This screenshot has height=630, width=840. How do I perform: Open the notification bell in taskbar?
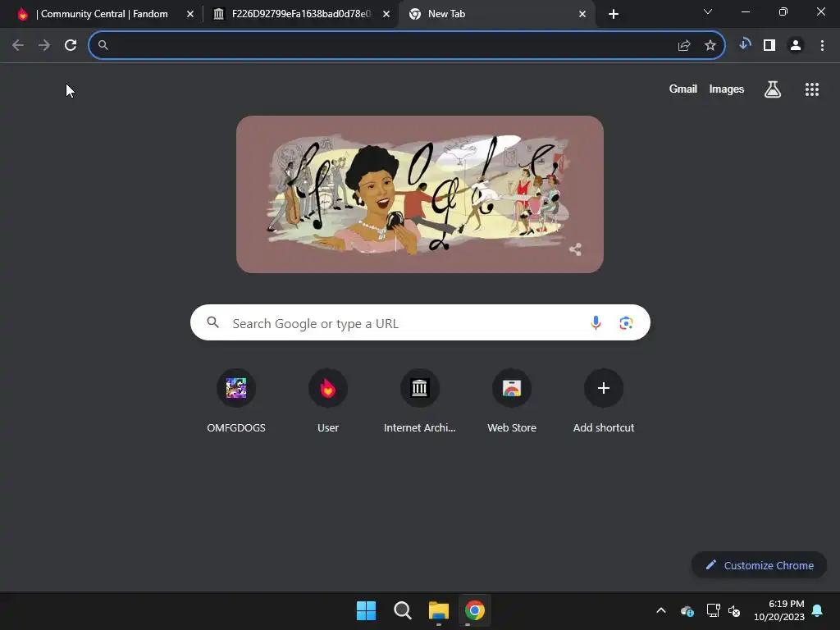coord(818,610)
